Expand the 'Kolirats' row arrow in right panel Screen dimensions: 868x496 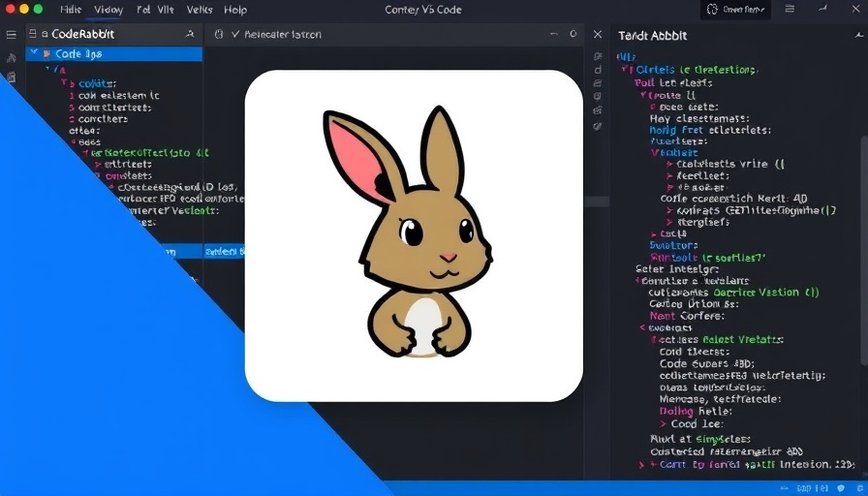click(669, 210)
